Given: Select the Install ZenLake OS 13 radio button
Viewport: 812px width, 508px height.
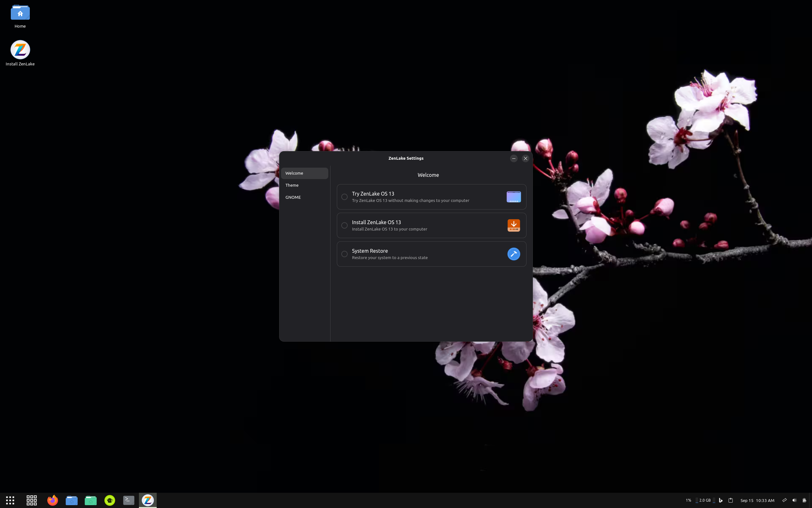Looking at the screenshot, I should click(x=344, y=225).
